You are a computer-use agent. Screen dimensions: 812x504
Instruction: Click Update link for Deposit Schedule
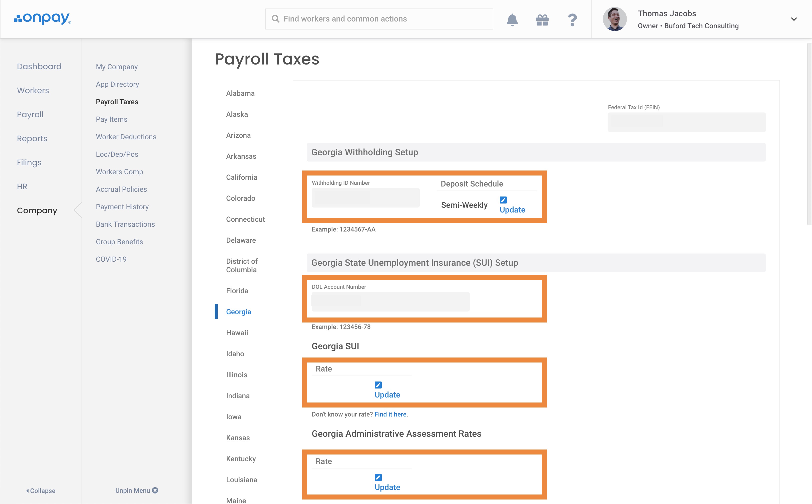pyautogui.click(x=512, y=210)
